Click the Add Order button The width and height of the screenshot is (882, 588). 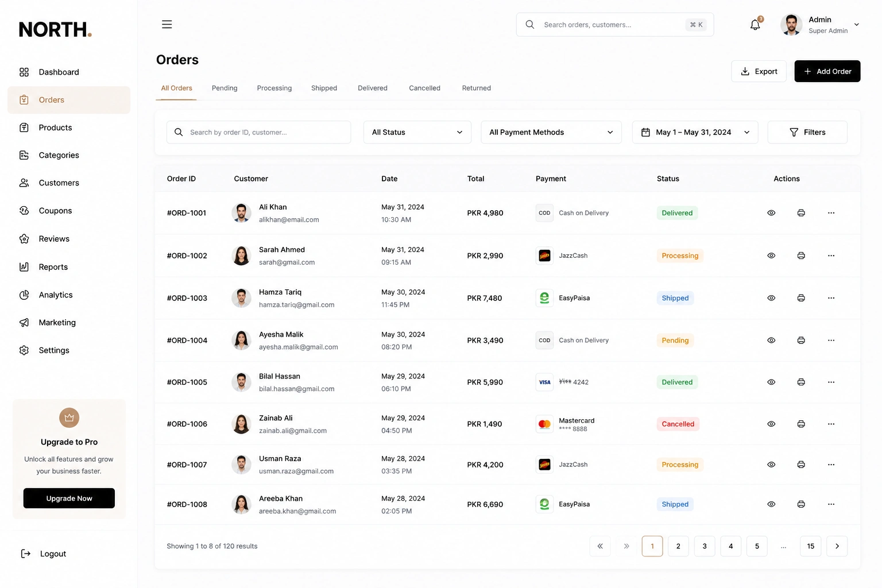(x=827, y=71)
